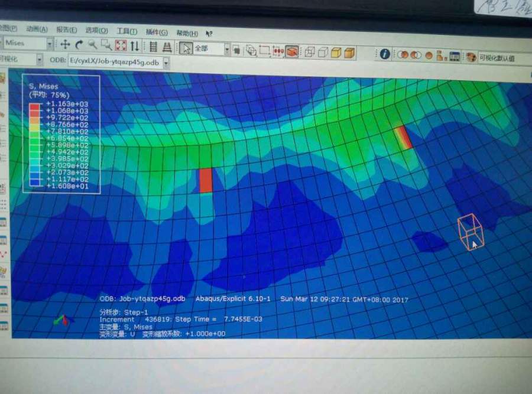The width and height of the screenshot is (532, 394).
Task: Click the second overlapping circles display group icon
Action: pos(416,55)
